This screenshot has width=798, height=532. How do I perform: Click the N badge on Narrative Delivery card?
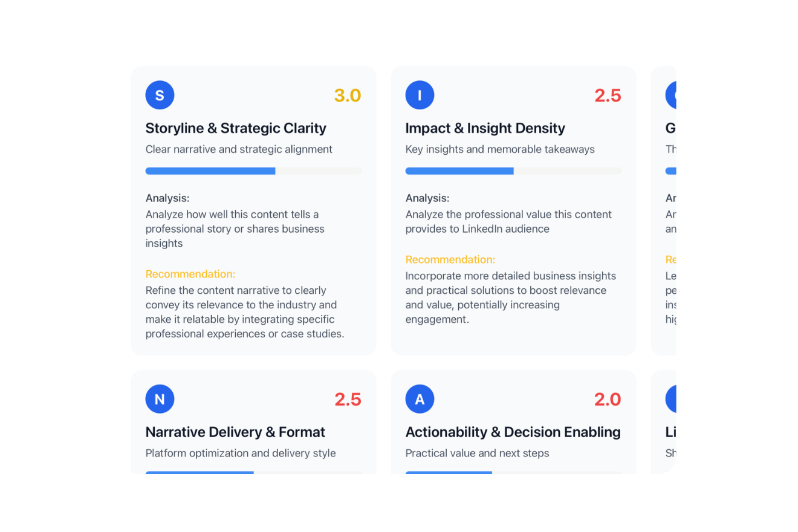tap(160, 399)
